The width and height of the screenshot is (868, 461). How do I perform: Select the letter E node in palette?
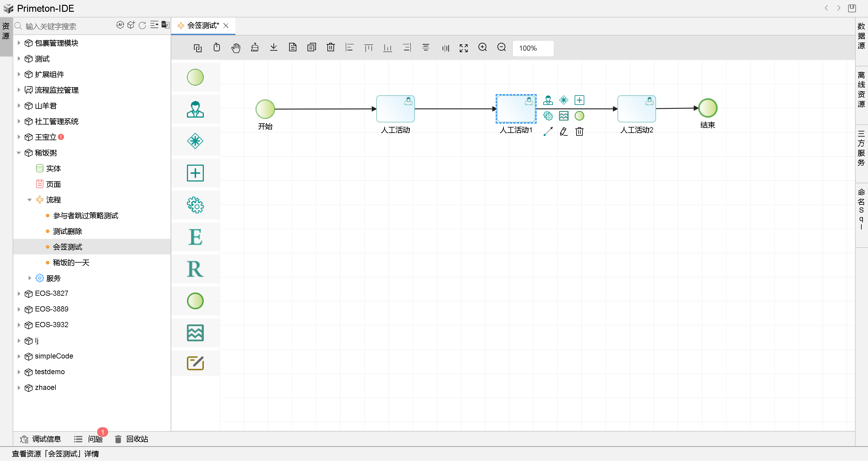click(195, 237)
